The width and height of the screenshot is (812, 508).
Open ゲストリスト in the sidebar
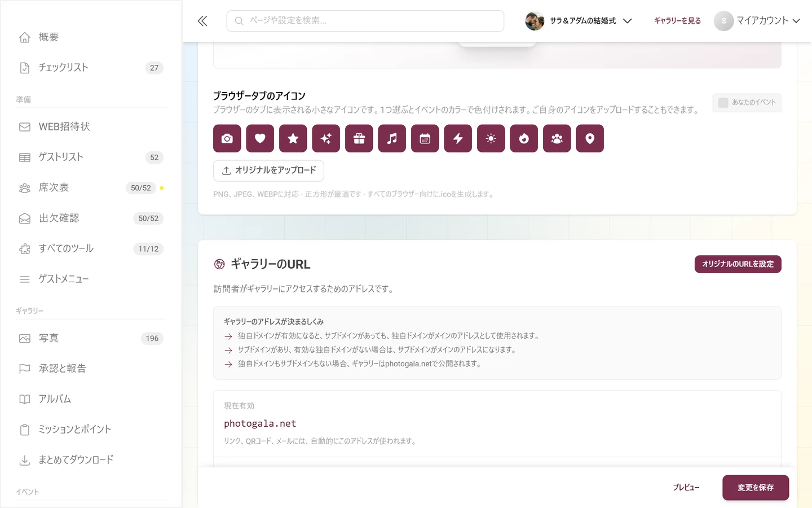click(x=91, y=157)
